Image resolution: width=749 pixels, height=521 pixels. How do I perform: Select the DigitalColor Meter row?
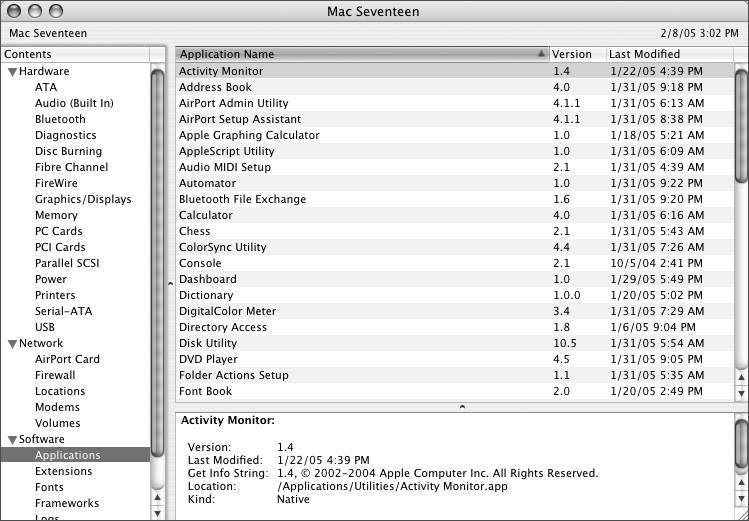click(454, 311)
